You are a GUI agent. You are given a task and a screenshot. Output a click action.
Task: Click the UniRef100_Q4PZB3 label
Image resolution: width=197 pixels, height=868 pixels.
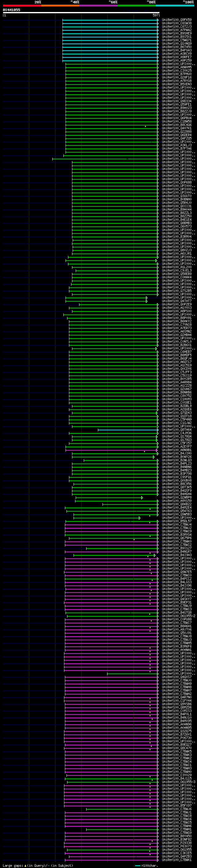click(x=177, y=857)
